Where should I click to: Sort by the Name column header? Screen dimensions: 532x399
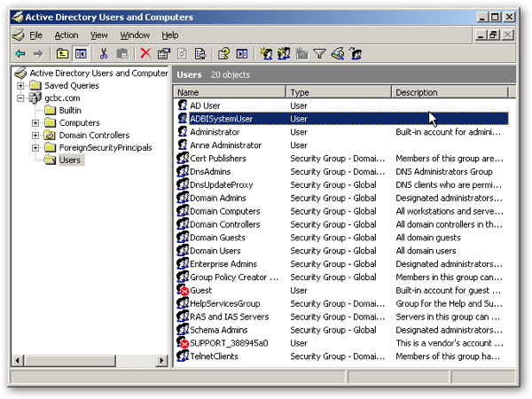(230, 92)
